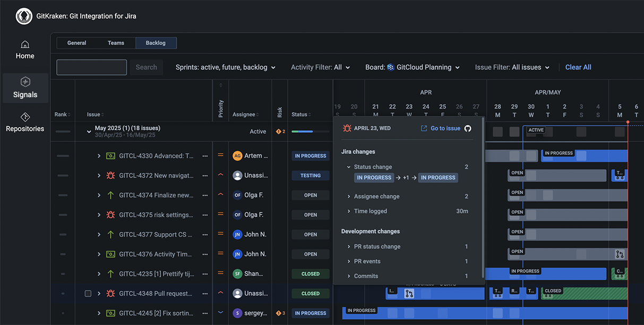644x325 pixels.
Task: Click the Clear All link
Action: click(578, 67)
